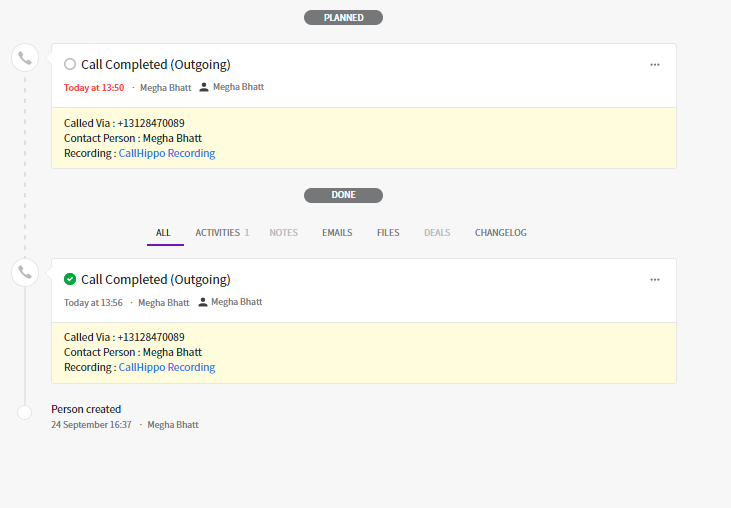This screenshot has height=508, width=731.
Task: Open CallHippo Recording link in planned call
Action: click(167, 154)
